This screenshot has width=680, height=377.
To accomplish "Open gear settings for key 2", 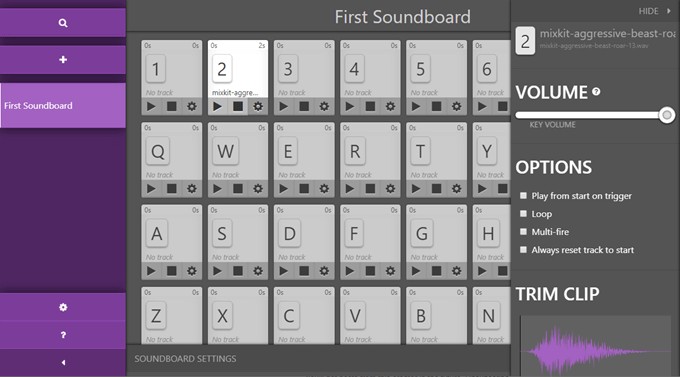I will [258, 106].
